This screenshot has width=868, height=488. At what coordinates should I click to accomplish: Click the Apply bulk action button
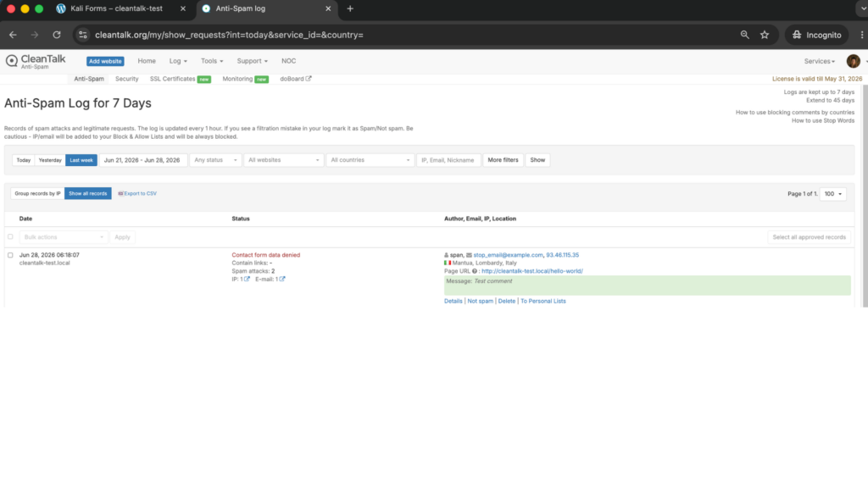coord(122,237)
